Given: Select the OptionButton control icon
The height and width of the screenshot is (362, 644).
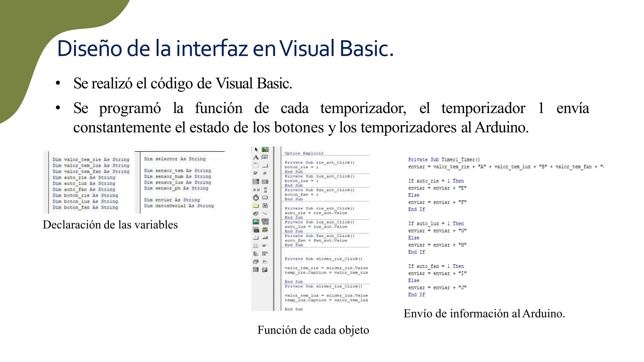Looking at the screenshot, I should (x=265, y=173).
